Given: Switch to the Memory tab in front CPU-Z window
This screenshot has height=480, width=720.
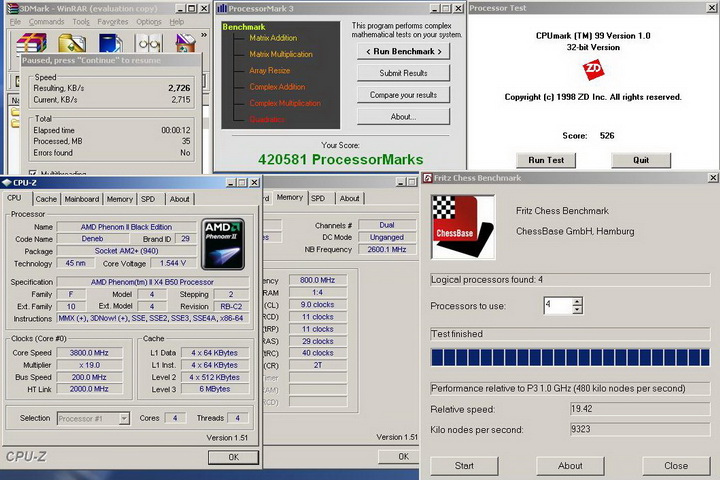Looking at the screenshot, I should point(120,199).
